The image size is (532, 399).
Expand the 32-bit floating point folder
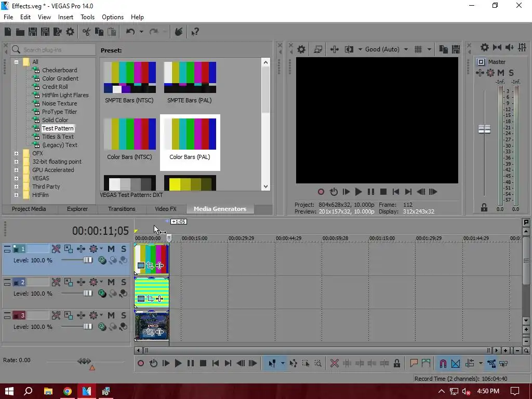coord(16,162)
